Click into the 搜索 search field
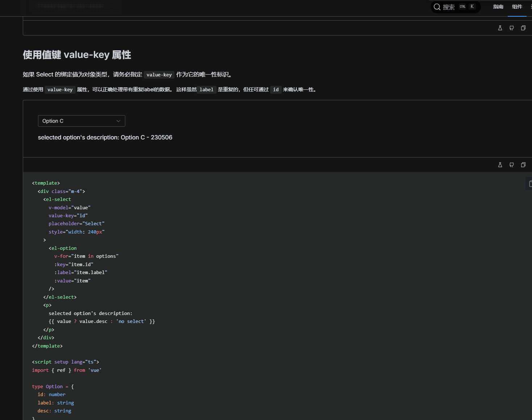This screenshot has height=420, width=532. point(449,7)
